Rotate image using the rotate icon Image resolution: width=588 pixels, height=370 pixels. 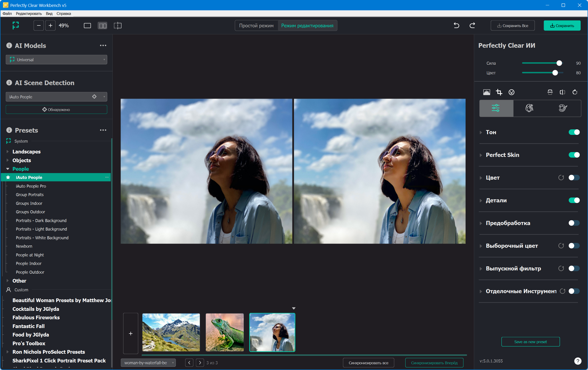[x=575, y=92]
